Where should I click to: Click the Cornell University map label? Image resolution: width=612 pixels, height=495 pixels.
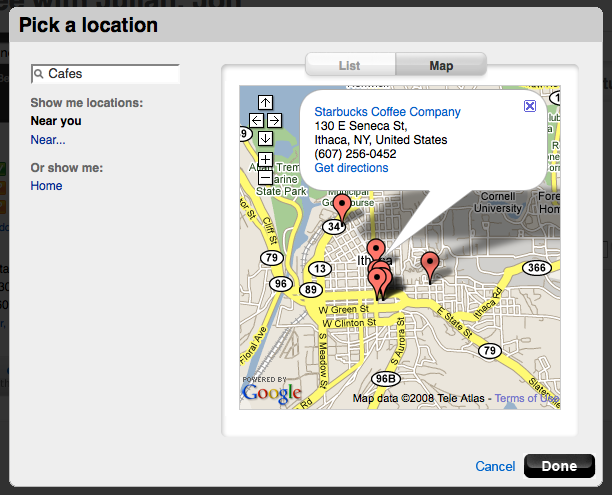pyautogui.click(x=498, y=202)
